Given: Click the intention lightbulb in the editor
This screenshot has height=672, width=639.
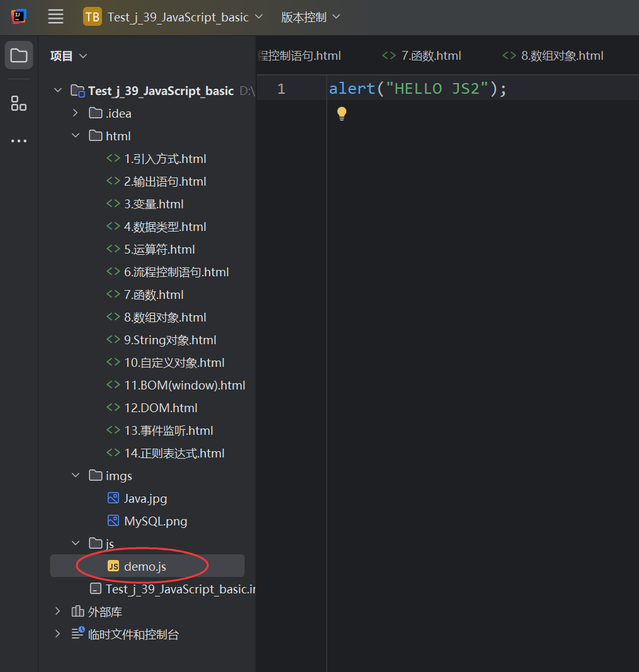Looking at the screenshot, I should [x=341, y=113].
